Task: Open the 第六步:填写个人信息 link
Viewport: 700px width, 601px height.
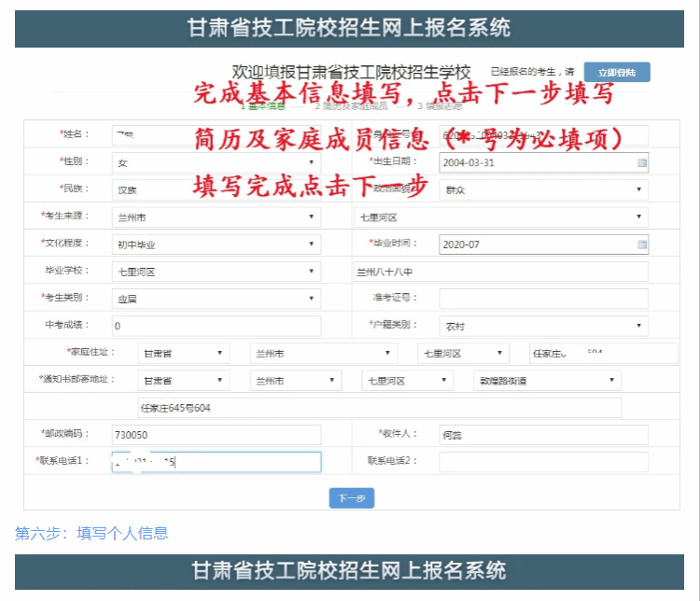Action: click(x=91, y=534)
